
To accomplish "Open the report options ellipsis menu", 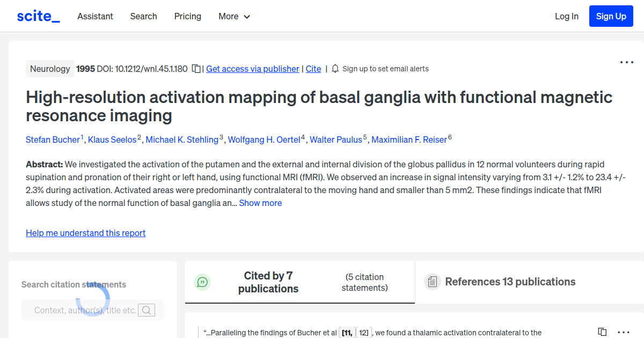I will tap(626, 62).
